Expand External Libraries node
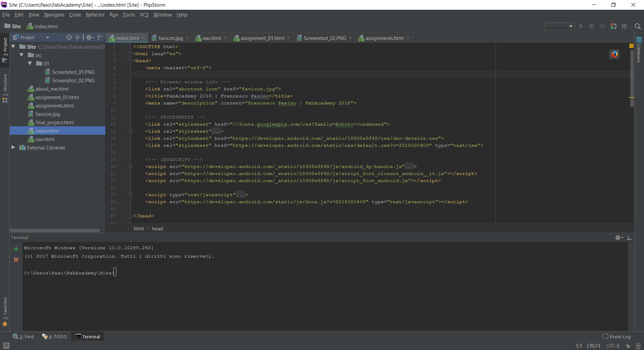This screenshot has width=644, height=350. point(13,147)
